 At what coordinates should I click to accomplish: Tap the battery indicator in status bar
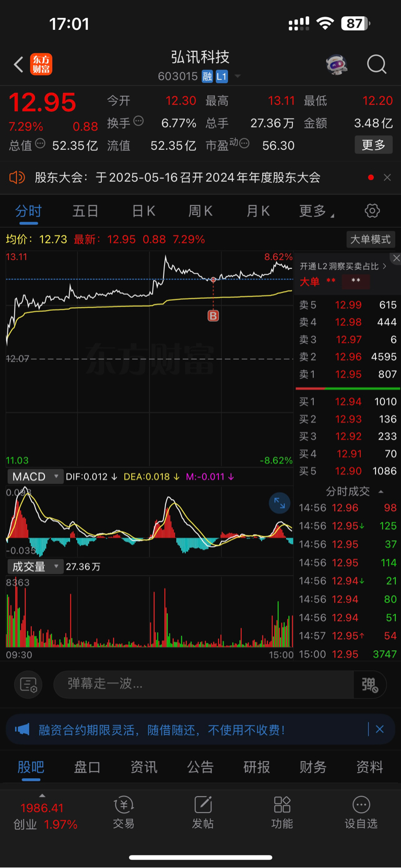tap(356, 24)
